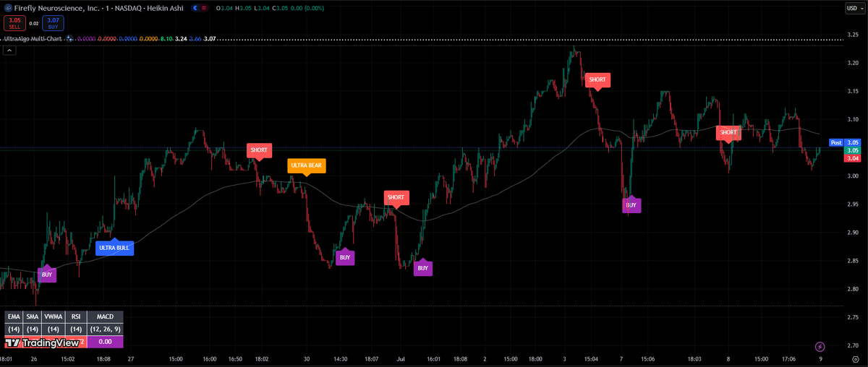Open the Firefly Neuroscience symbol title
The image size is (868, 367).
pyautogui.click(x=98, y=8)
